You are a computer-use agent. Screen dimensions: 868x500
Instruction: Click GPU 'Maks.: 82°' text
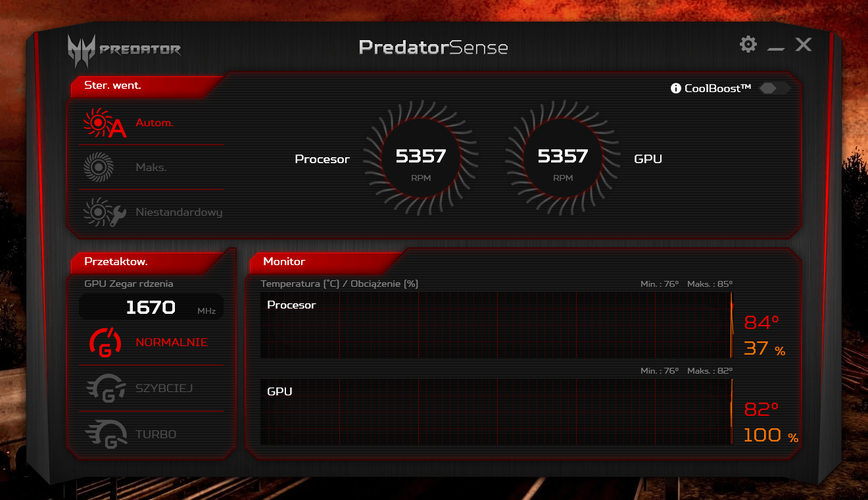(x=710, y=370)
